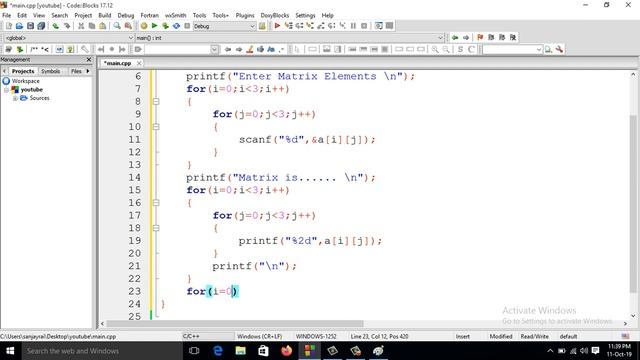
Task: Open the Settings menu
Action: pos(305,15)
